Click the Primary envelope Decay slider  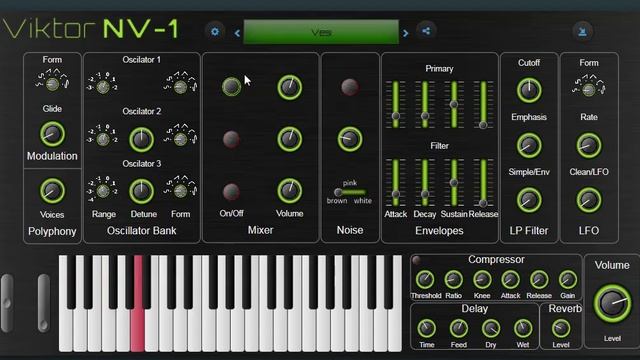pyautogui.click(x=425, y=104)
